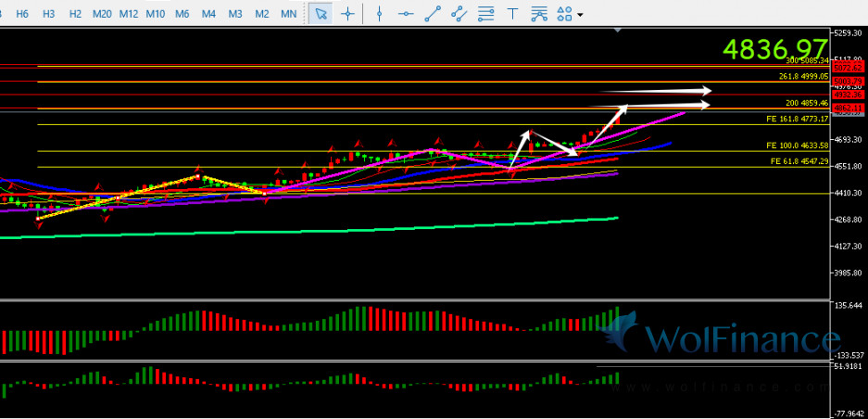Activate the crosshair tool
The width and height of the screenshot is (868, 419).
pos(347,14)
